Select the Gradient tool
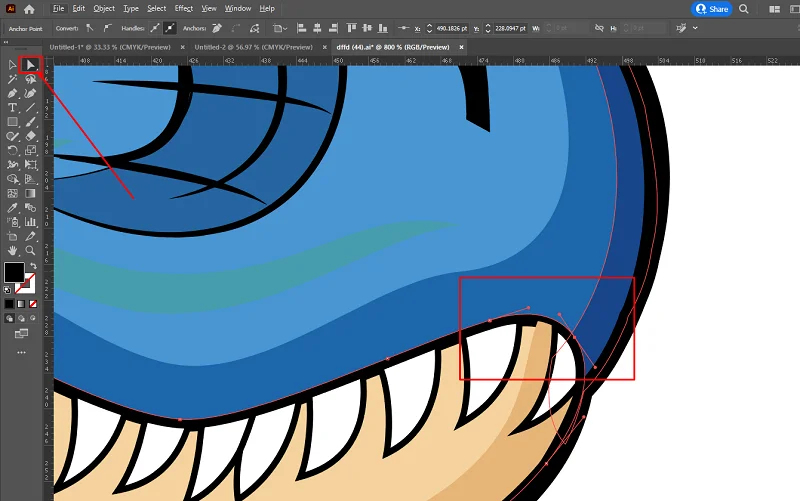The width and height of the screenshot is (800, 501). point(31,193)
